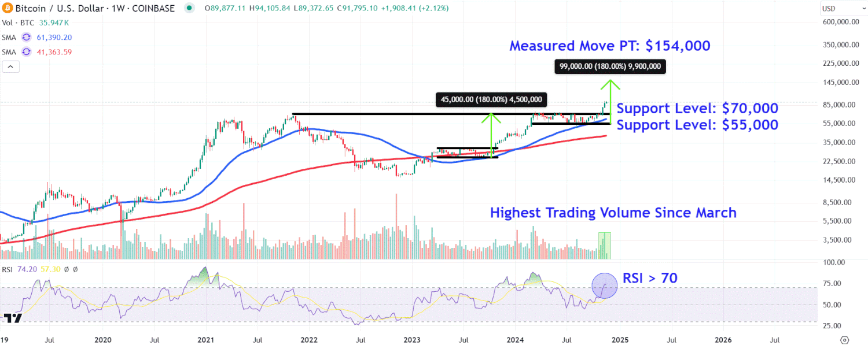Click the 45,000.00 measured move label box
Viewport: 868px width, 345px height.
(x=491, y=99)
